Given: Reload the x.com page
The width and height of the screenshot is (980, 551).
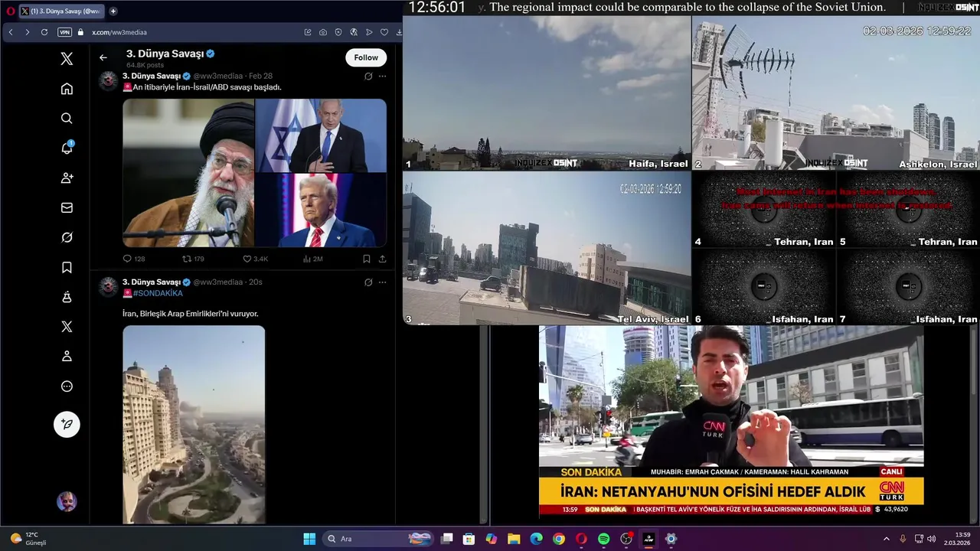Looking at the screenshot, I should click(x=44, y=32).
